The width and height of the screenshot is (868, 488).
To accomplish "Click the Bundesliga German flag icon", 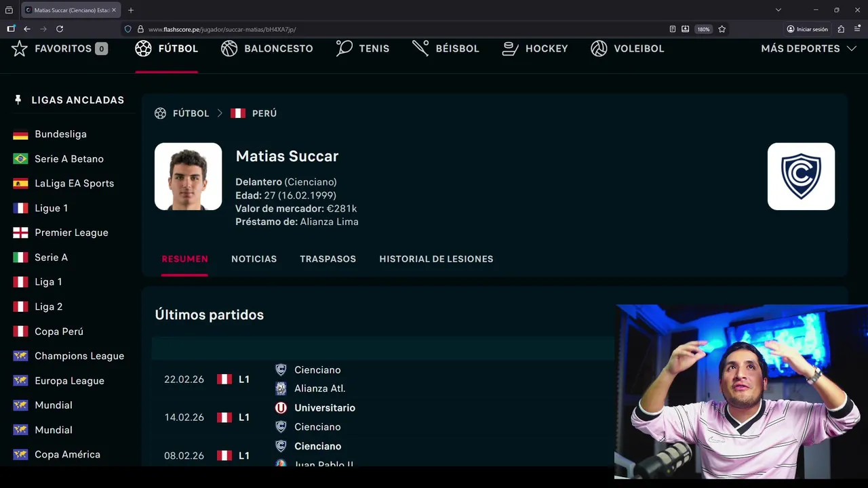I will [x=21, y=134].
